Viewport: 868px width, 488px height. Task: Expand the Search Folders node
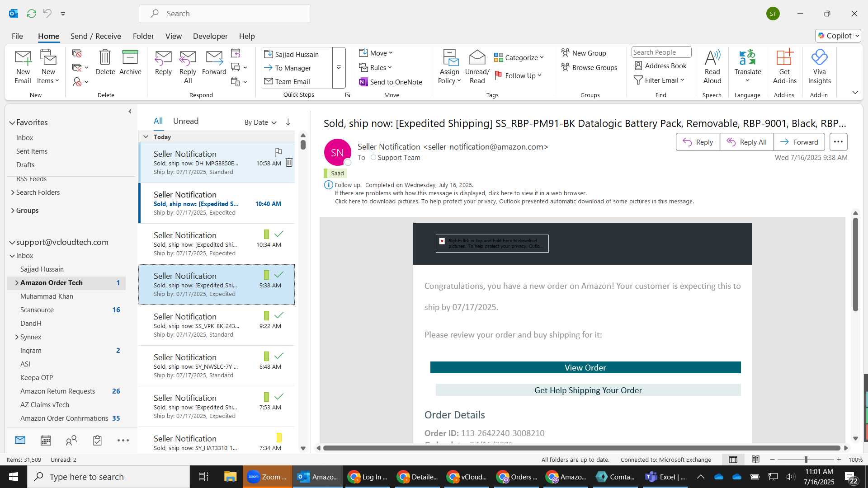click(13, 192)
